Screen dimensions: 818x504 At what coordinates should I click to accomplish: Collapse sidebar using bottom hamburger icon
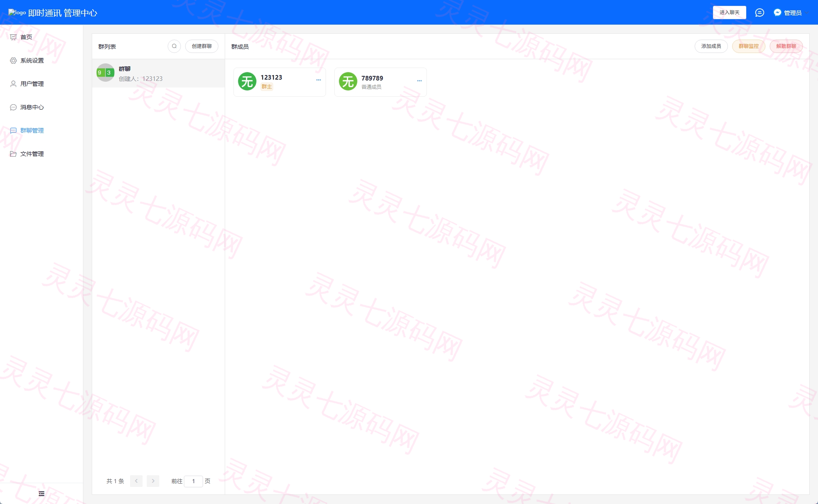coord(41,494)
